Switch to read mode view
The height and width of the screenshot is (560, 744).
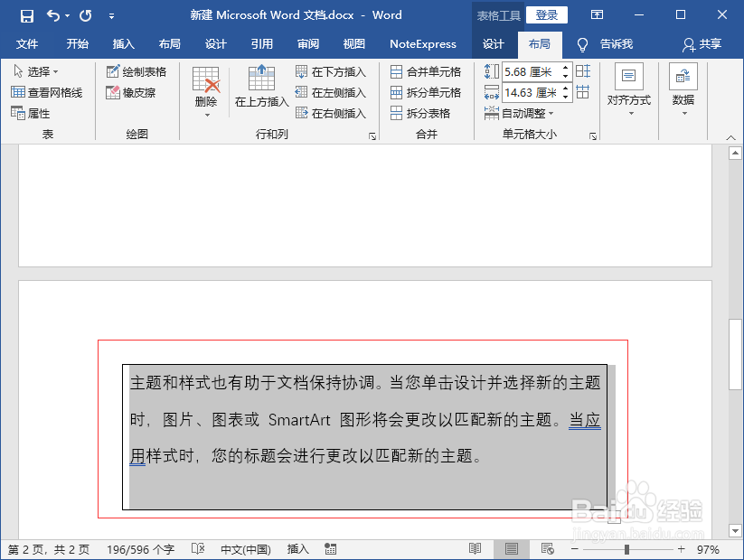(x=475, y=549)
